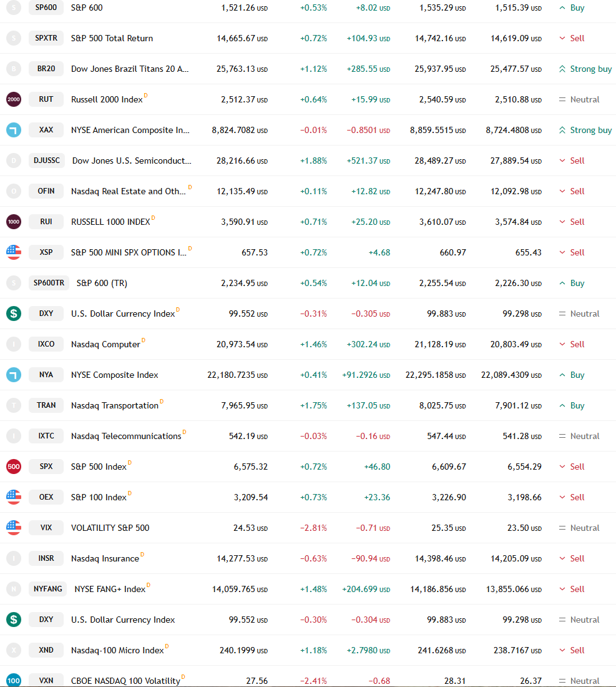The width and height of the screenshot is (616, 687).
Task: Open VOLATILITY S&P 500 index link
Action: [110, 528]
